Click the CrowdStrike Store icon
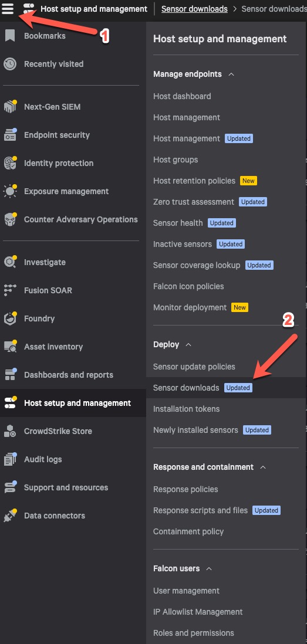Image resolution: width=307 pixels, height=644 pixels. [10, 431]
